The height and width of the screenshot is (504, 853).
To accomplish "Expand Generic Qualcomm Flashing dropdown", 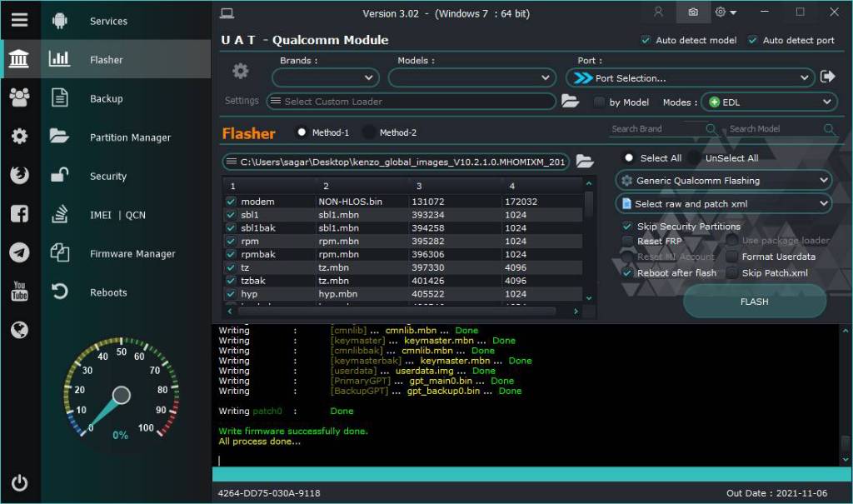I will click(724, 180).
